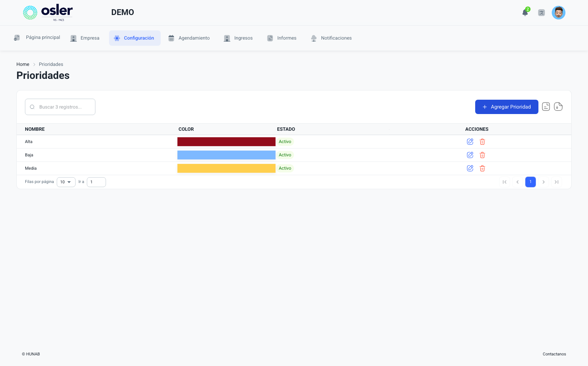Click the Prioridades breadcrumb text

pos(51,64)
